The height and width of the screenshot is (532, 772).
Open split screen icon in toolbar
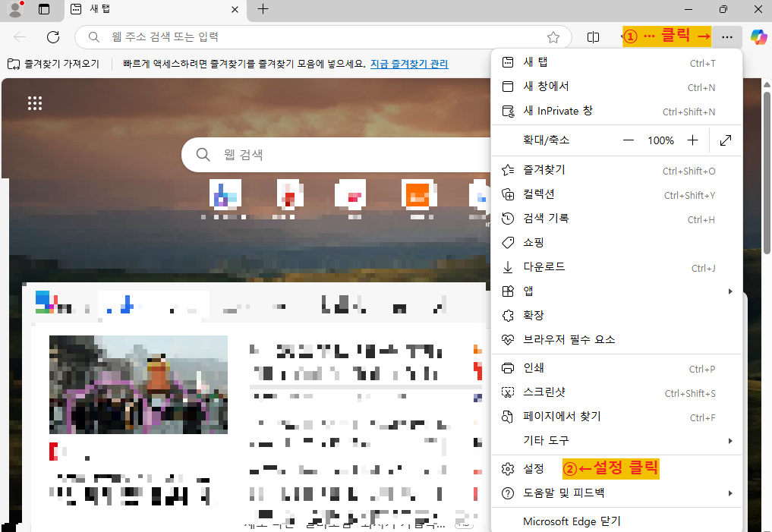[x=594, y=37]
